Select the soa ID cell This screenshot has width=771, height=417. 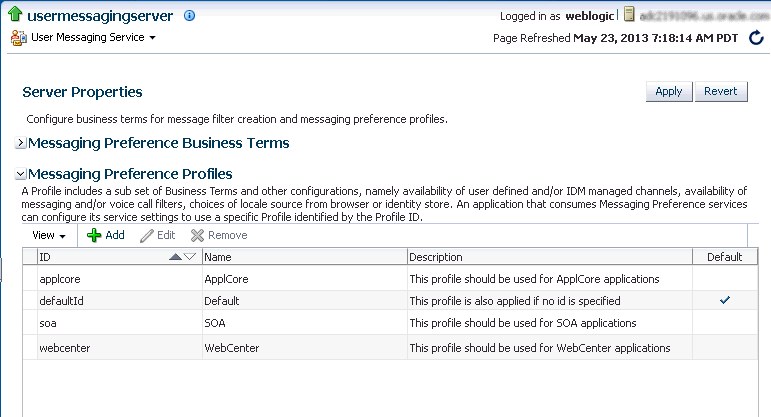click(119, 323)
